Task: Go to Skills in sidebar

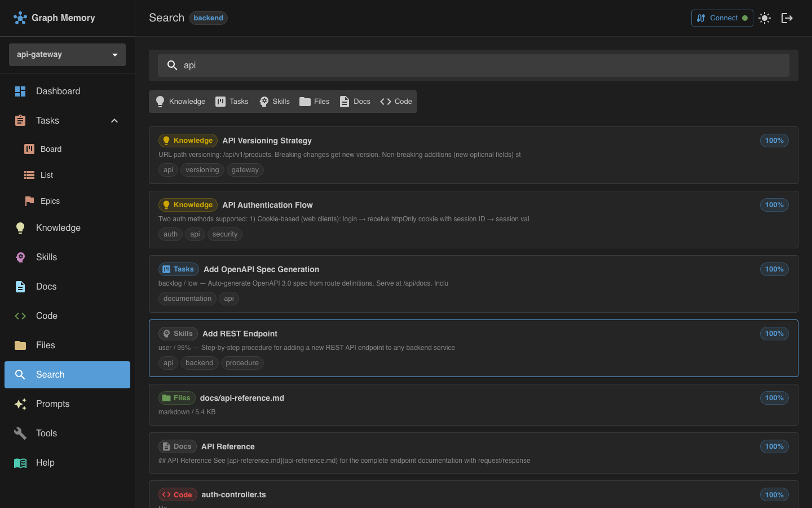Action: point(67,257)
